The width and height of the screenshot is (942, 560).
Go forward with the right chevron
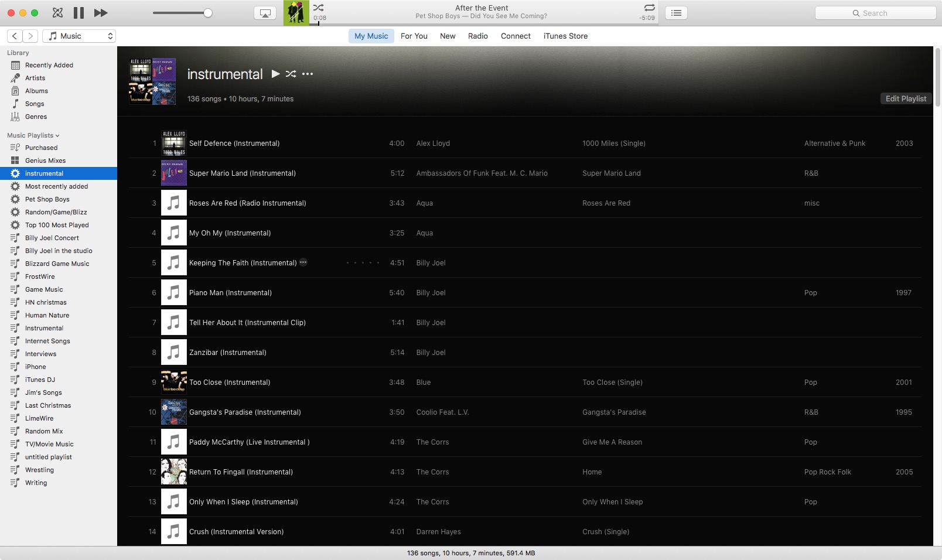click(30, 36)
